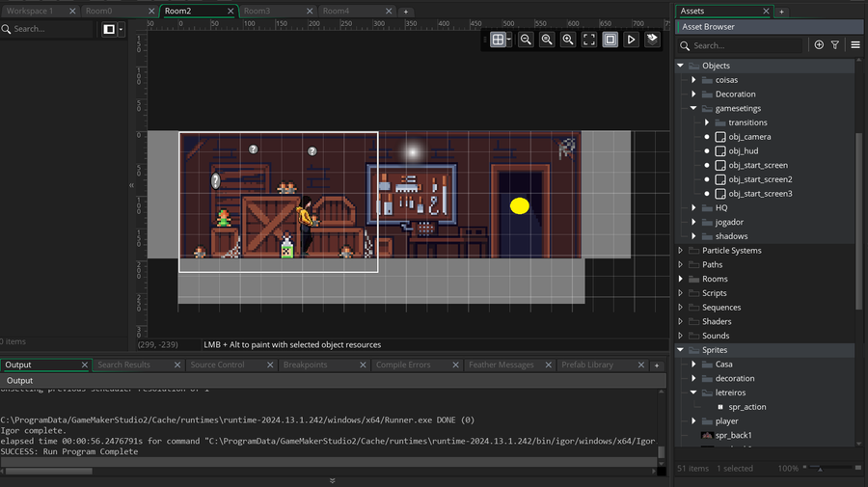
Task: Expand the HQ folder
Action: [x=693, y=207]
